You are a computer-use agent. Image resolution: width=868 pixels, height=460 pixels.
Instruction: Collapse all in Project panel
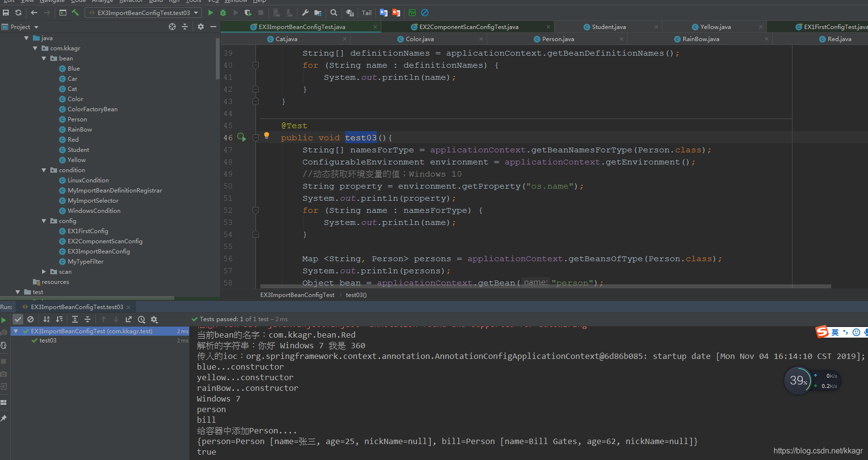point(185,27)
